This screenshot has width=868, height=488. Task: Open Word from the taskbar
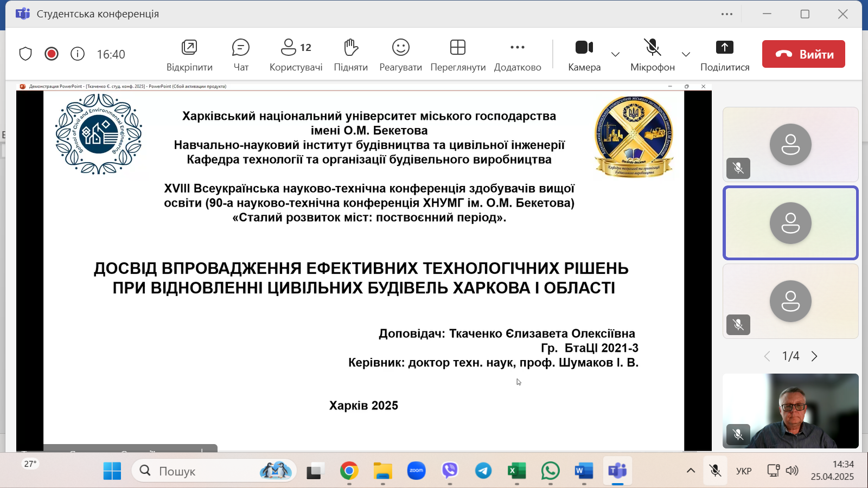point(584,471)
